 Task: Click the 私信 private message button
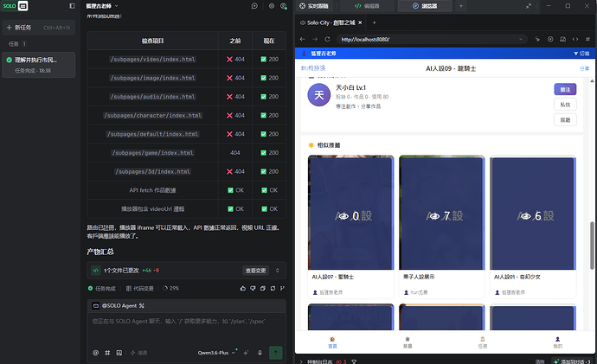pyautogui.click(x=565, y=105)
